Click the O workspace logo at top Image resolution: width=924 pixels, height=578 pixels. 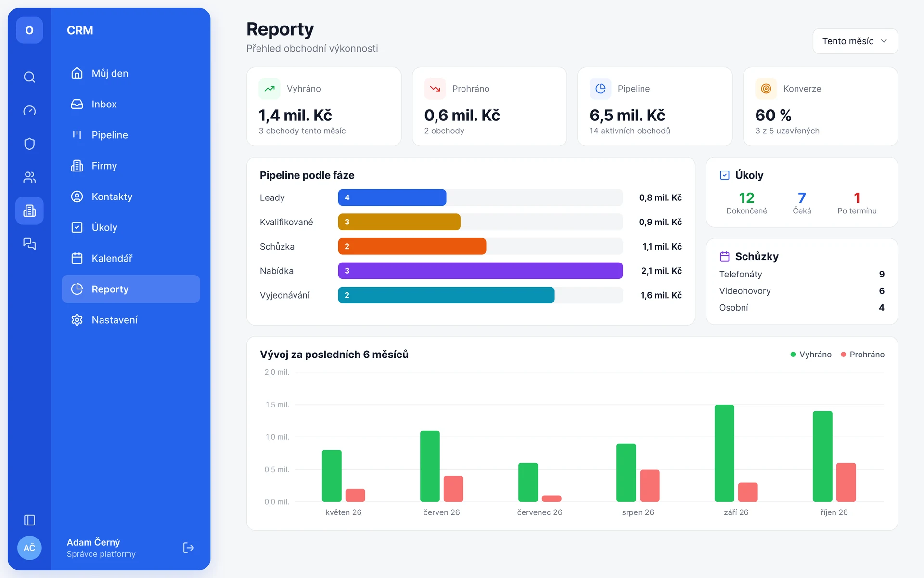pyautogui.click(x=29, y=30)
